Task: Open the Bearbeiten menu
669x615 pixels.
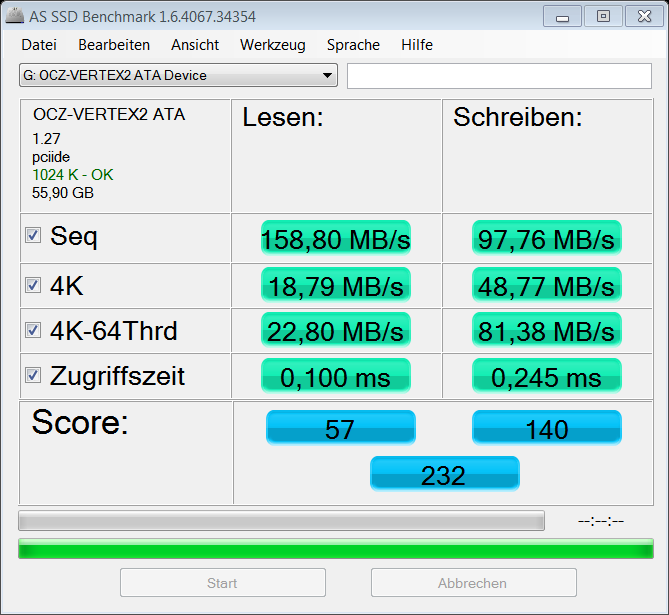Action: pyautogui.click(x=114, y=45)
